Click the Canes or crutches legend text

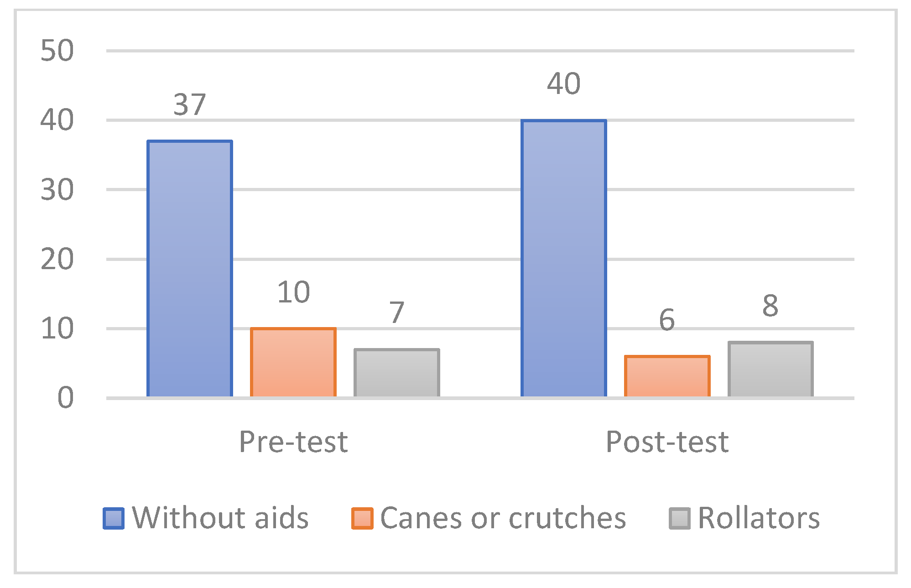point(503,518)
